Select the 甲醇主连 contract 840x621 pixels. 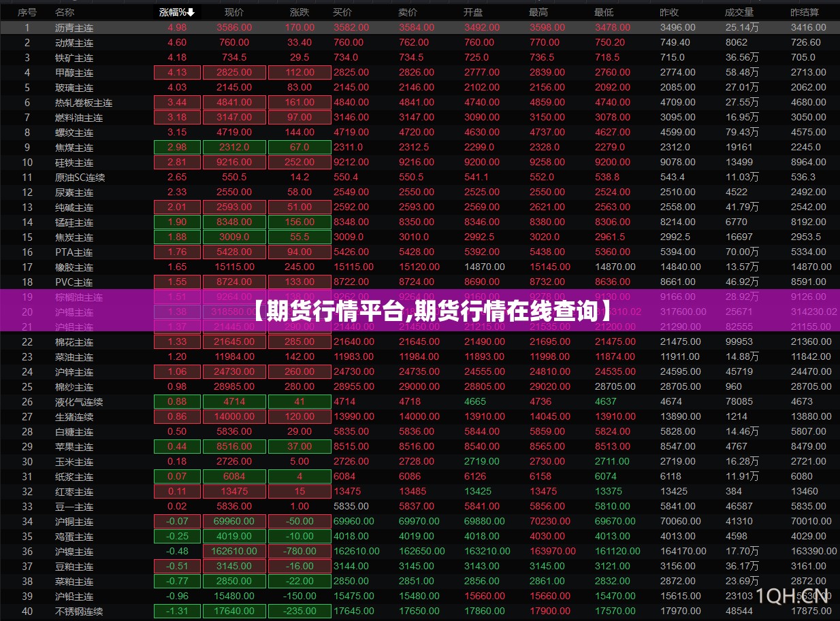click(x=74, y=73)
